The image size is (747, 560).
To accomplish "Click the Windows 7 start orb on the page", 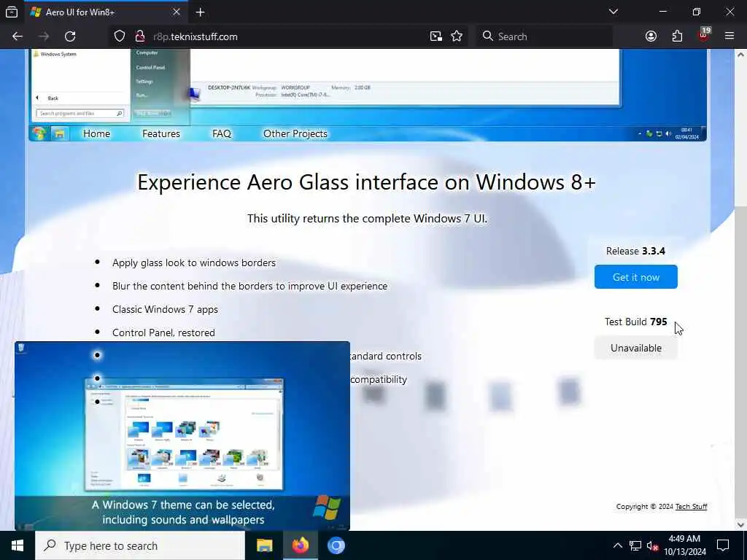I will click(x=39, y=134).
